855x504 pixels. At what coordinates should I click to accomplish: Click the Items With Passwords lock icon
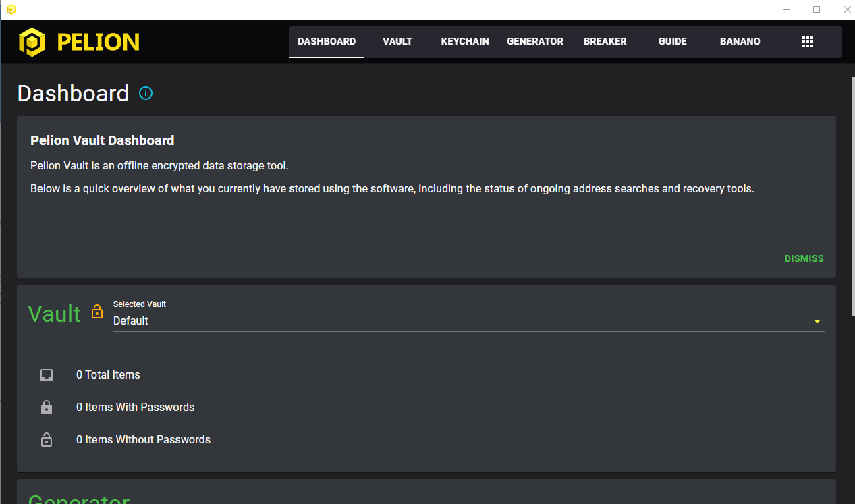47,408
